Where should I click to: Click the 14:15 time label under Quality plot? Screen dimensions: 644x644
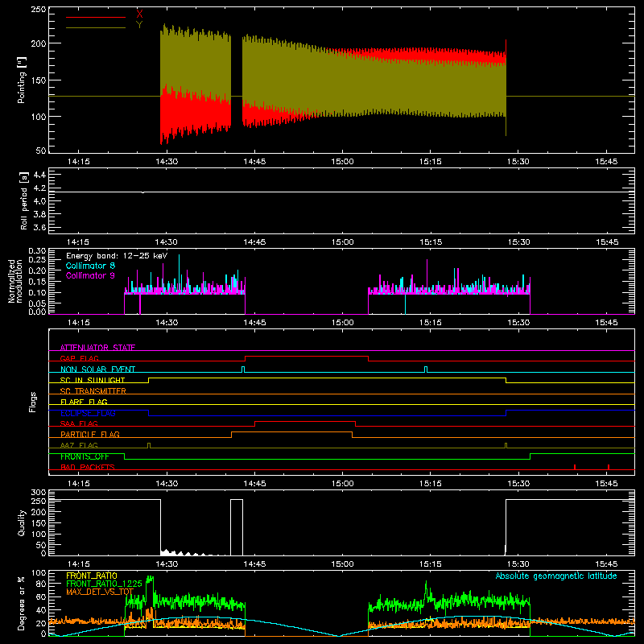78,564
